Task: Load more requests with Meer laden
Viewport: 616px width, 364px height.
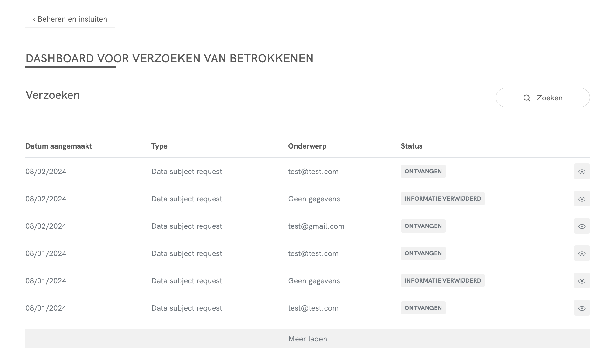Action: (x=307, y=339)
